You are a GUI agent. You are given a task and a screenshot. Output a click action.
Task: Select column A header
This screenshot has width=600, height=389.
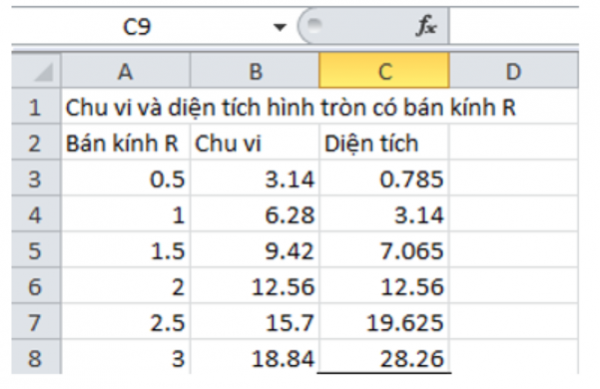pos(126,71)
